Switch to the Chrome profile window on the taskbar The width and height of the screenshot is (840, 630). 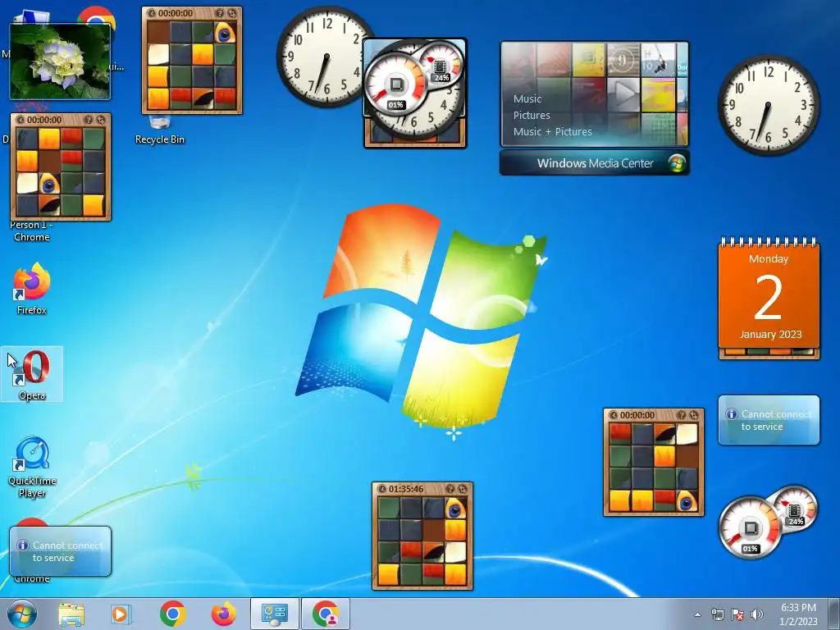click(x=325, y=614)
